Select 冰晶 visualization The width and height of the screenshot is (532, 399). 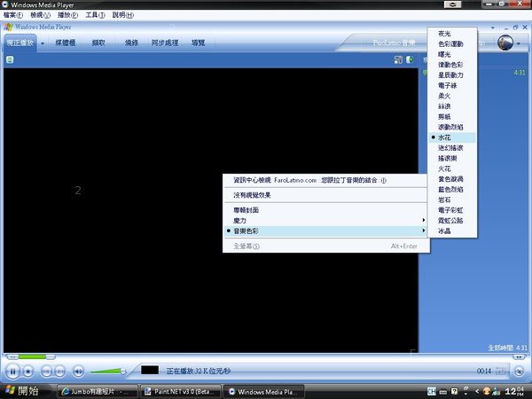coord(452,231)
